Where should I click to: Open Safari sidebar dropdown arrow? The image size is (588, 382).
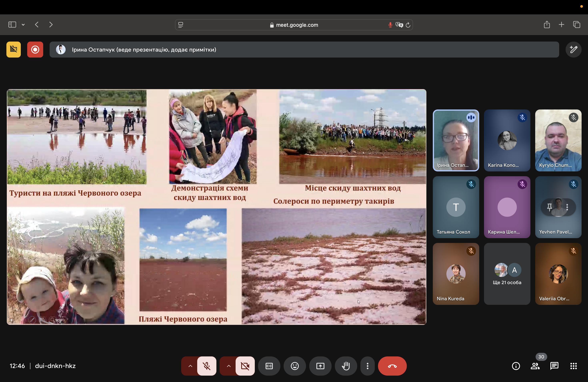pyautogui.click(x=23, y=25)
